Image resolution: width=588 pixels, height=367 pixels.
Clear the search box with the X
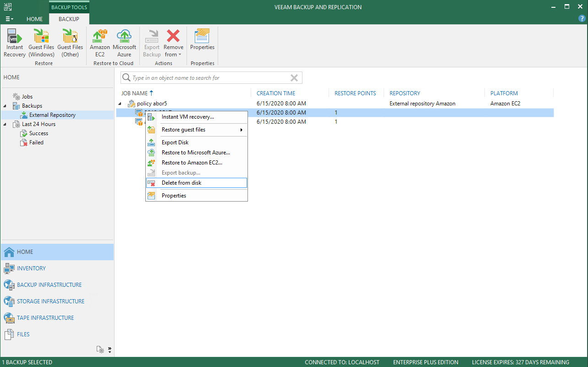coord(294,78)
